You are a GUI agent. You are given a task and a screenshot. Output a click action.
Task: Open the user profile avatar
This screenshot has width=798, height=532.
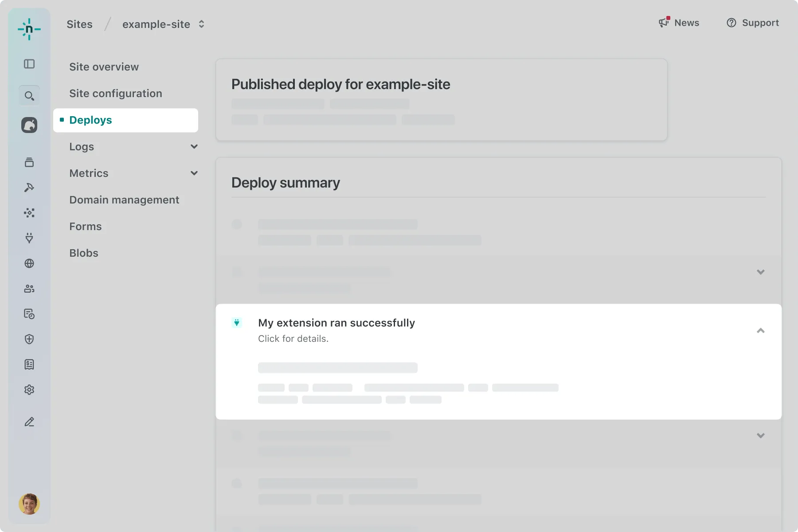point(29,504)
